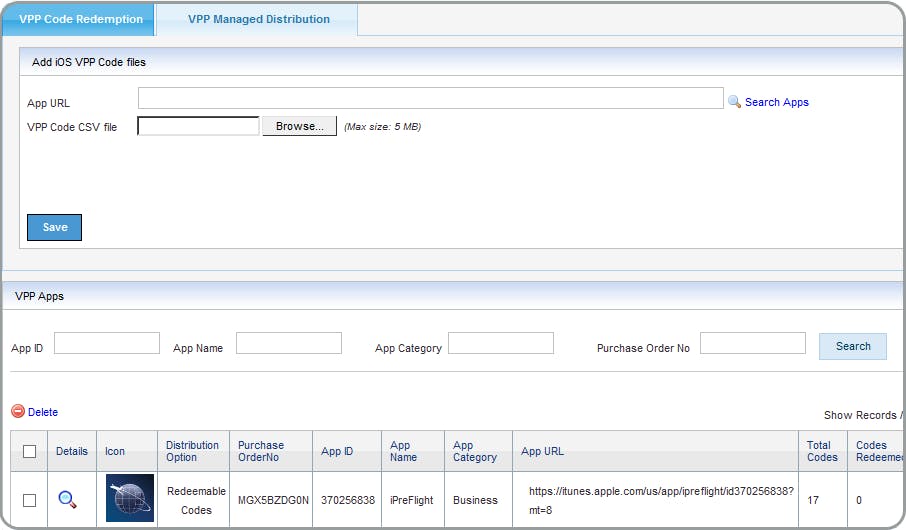This screenshot has height=530, width=906.
Task: Open the Search Apps link
Action: click(776, 102)
